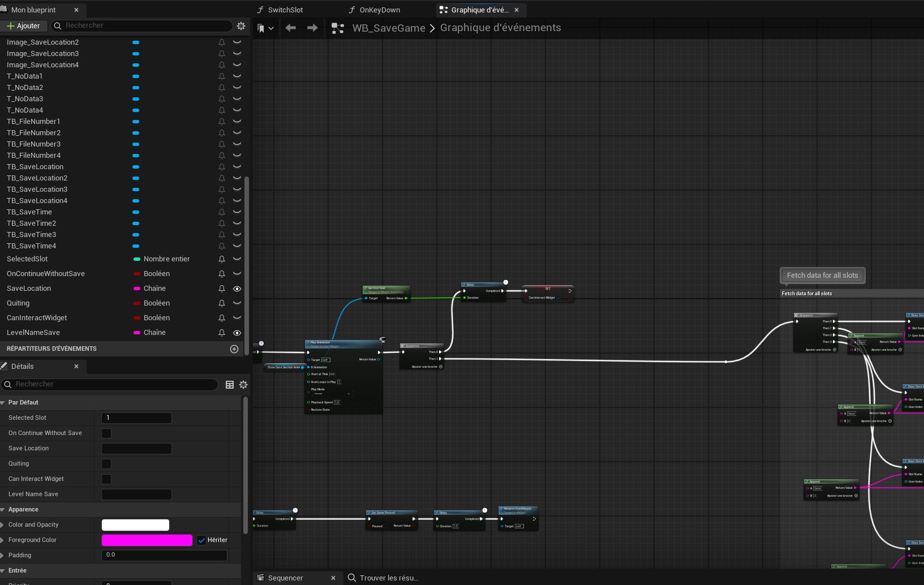Expand the Color and Opacity property
This screenshot has height=585, width=924.
(3, 525)
